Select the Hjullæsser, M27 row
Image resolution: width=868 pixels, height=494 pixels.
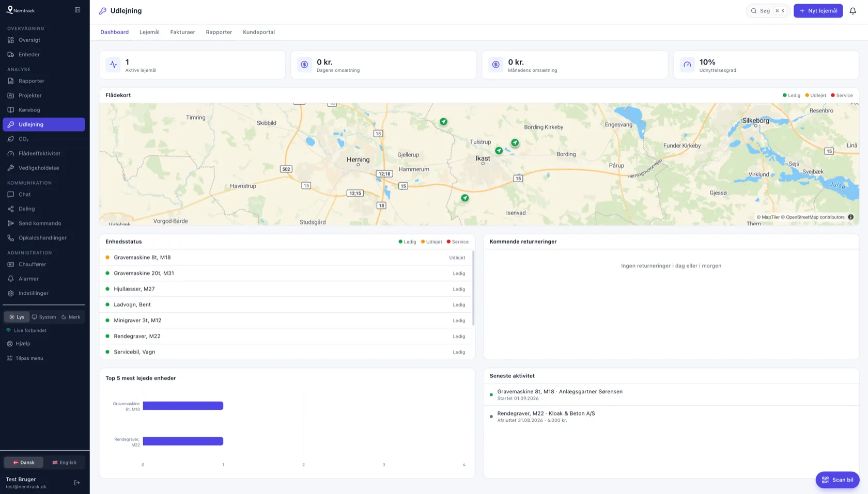point(286,289)
